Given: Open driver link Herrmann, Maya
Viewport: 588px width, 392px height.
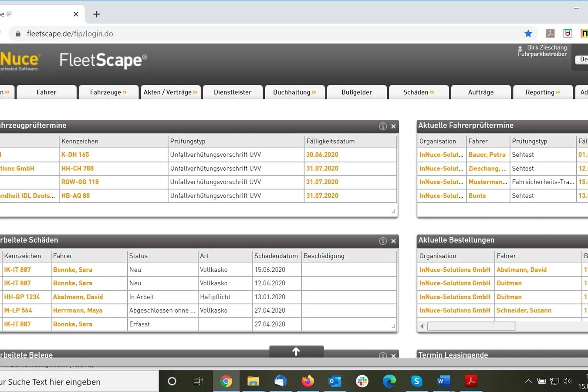Looking at the screenshot, I should (x=78, y=311).
